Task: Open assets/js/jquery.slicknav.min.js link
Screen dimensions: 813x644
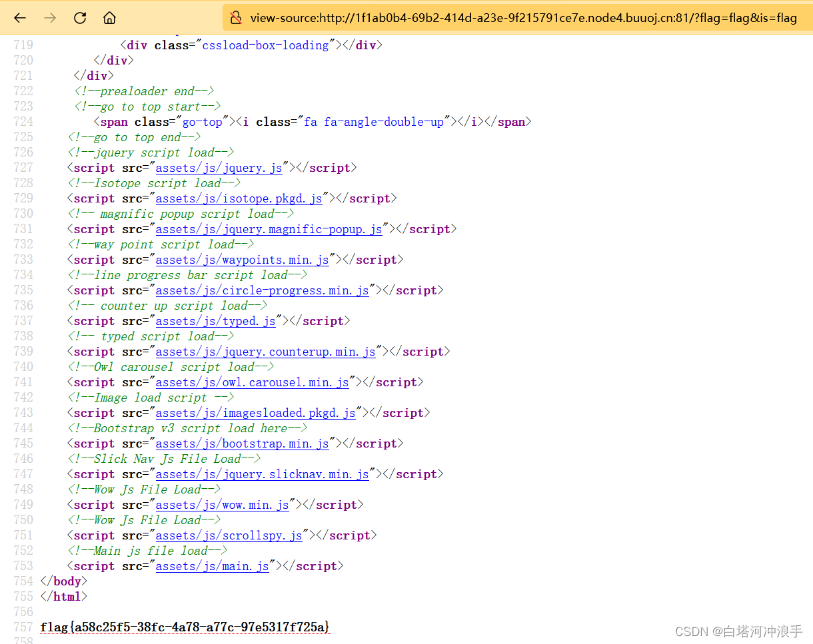Action: (262, 474)
